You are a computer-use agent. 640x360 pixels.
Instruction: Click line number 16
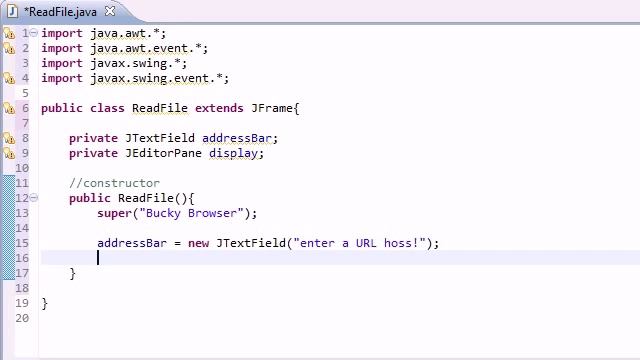pyautogui.click(x=22, y=258)
